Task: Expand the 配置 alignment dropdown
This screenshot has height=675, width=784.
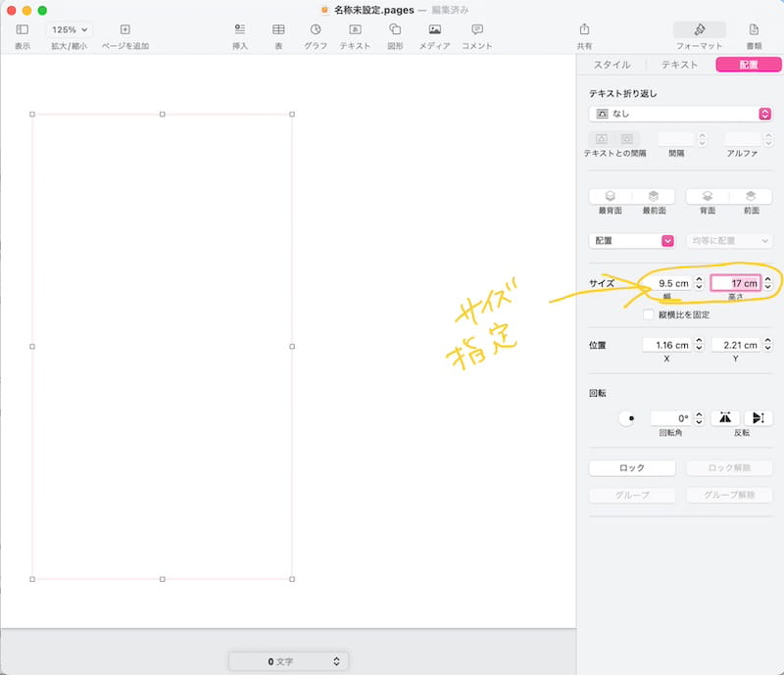Action: (x=632, y=240)
